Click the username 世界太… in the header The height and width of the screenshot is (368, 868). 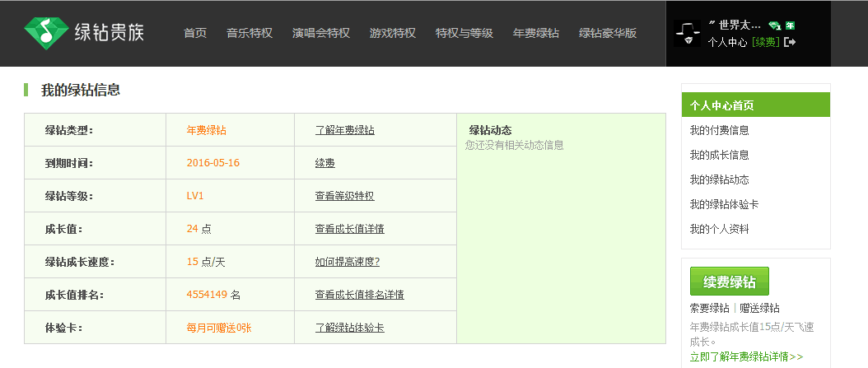tap(735, 26)
